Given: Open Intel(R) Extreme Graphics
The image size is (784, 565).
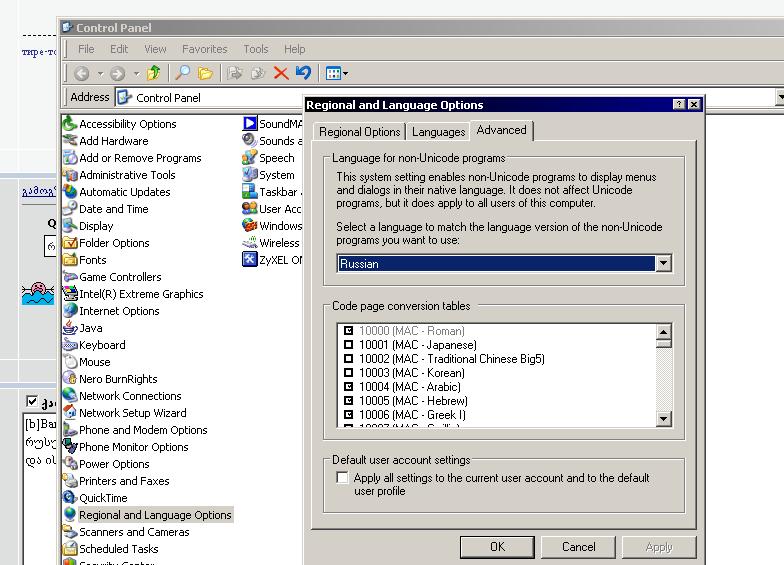Looking at the screenshot, I should [133, 294].
